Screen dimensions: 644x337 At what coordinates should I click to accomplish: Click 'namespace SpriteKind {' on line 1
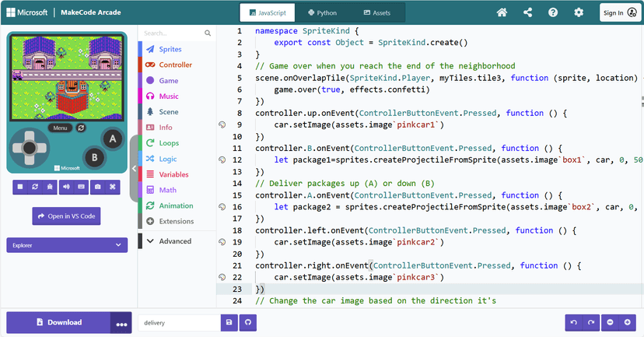click(306, 31)
